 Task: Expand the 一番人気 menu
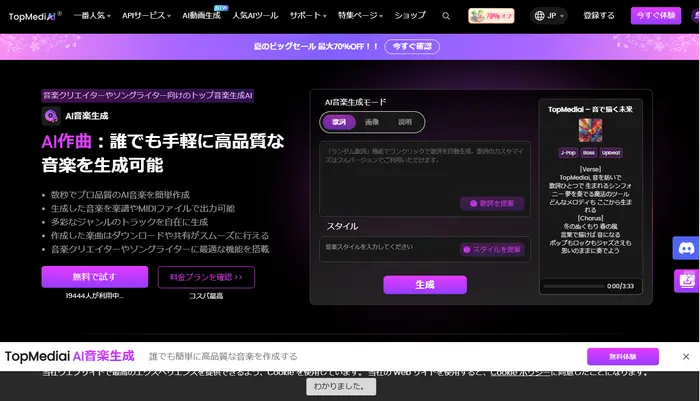[x=92, y=16]
